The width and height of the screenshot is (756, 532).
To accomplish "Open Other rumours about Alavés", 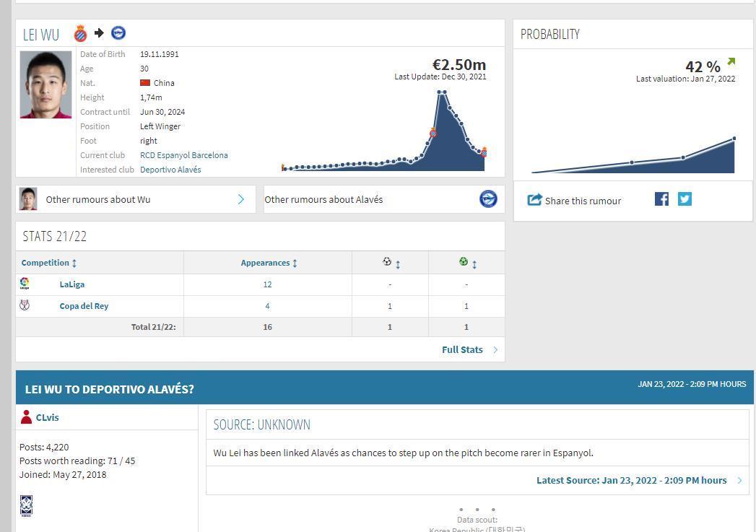I will tap(384, 199).
